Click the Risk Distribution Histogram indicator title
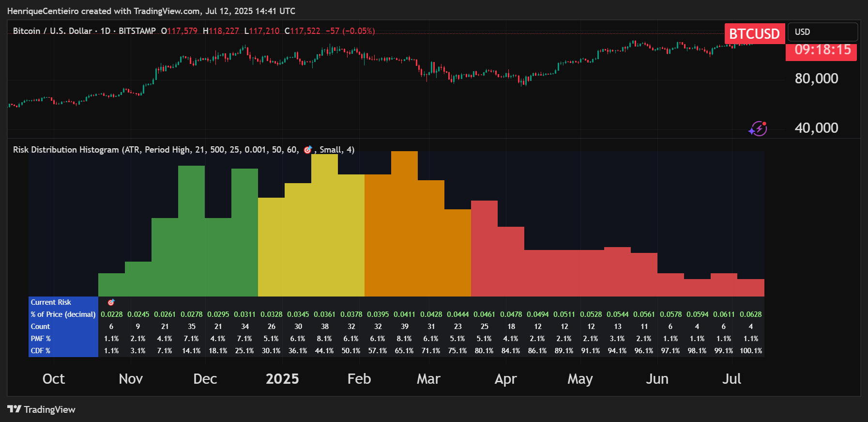868x422 pixels. 183,150
